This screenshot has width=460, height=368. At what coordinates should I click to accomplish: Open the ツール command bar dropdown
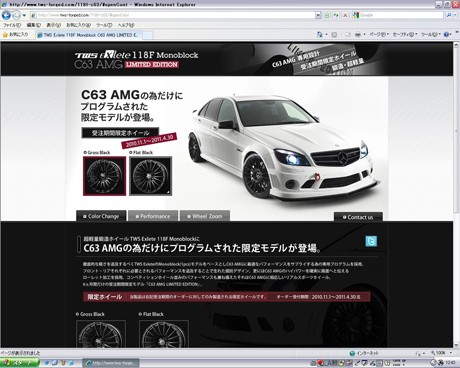431,34
